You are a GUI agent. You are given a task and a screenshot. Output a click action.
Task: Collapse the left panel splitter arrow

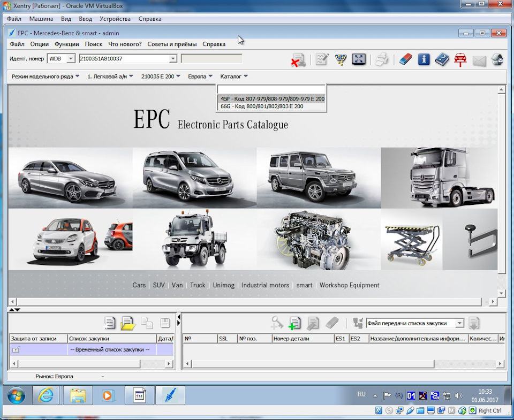pos(178,317)
